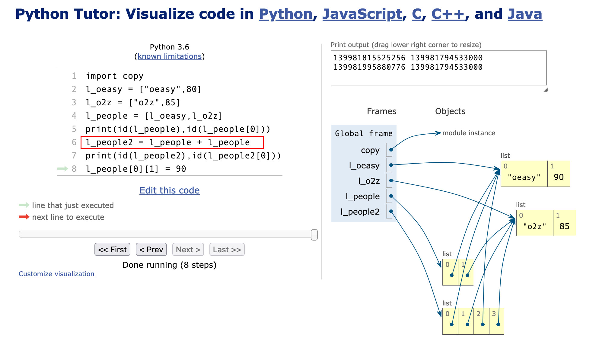The image size is (615, 364).
Task: Click the Frames column heading
Action: (381, 111)
